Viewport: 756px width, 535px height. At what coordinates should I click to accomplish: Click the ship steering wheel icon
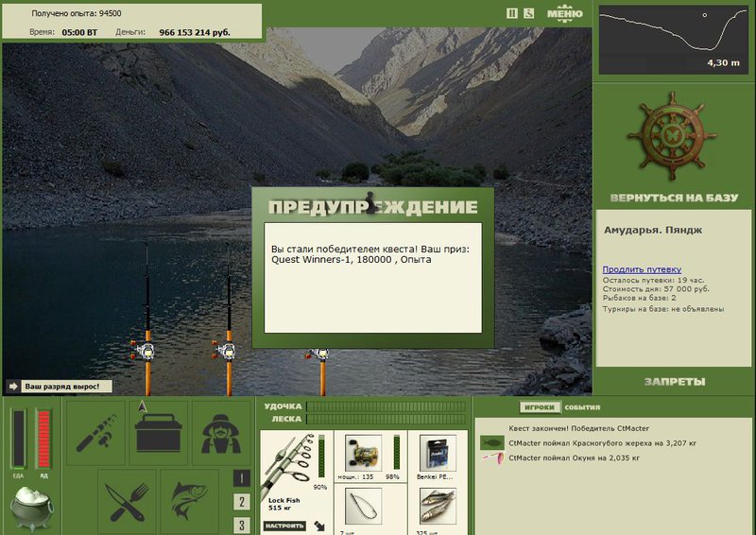672,136
